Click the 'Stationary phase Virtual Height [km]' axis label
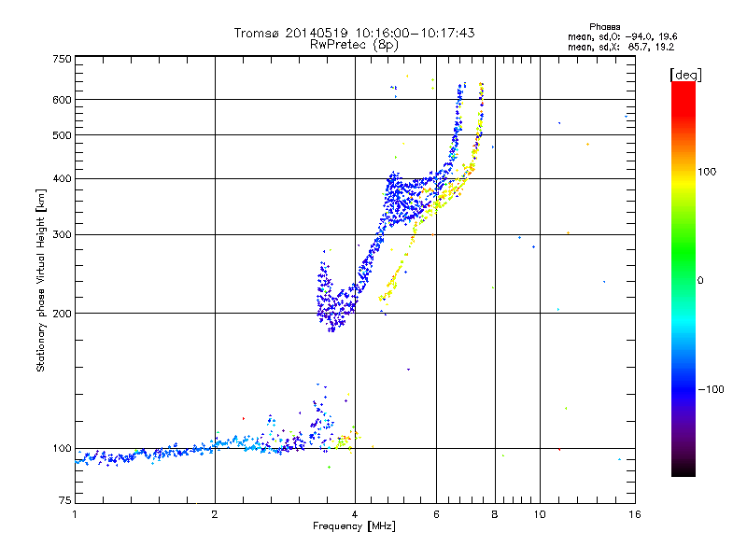The height and width of the screenshot is (560, 747). 40,280
